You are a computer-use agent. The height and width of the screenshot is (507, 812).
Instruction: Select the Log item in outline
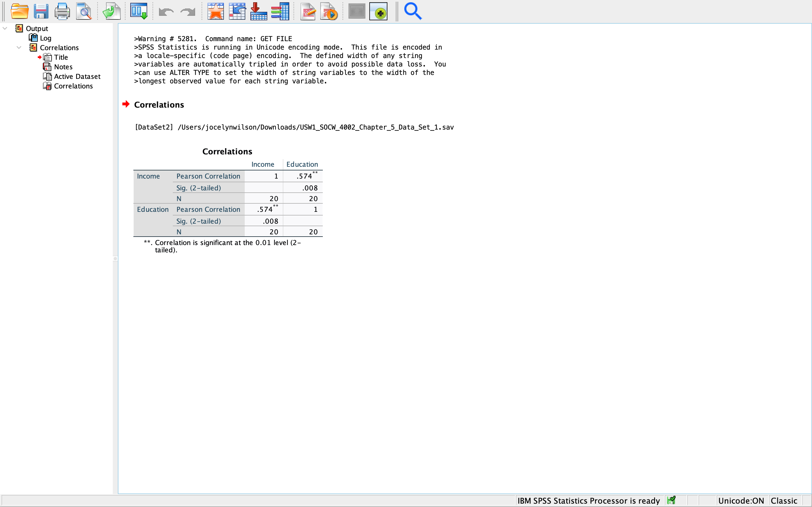coord(45,38)
